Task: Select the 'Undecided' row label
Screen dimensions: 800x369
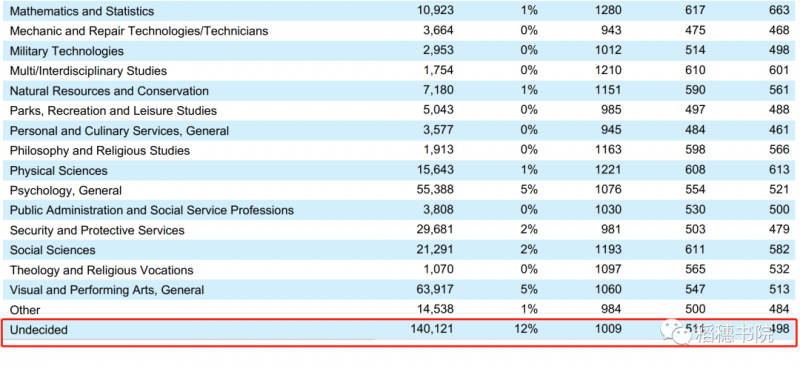Action: click(x=39, y=330)
